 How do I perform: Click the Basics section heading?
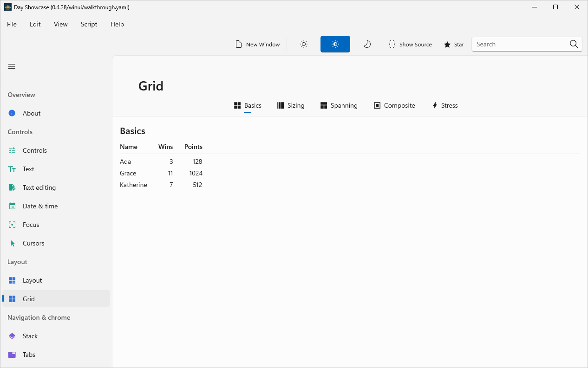(x=132, y=131)
